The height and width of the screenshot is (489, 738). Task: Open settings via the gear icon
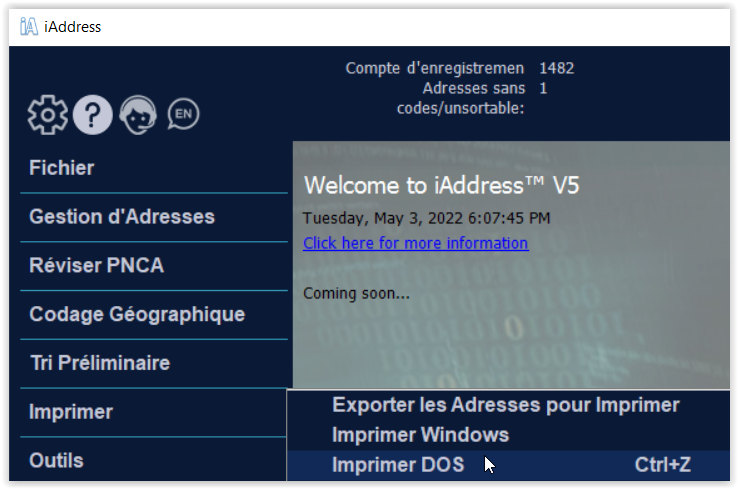click(48, 115)
